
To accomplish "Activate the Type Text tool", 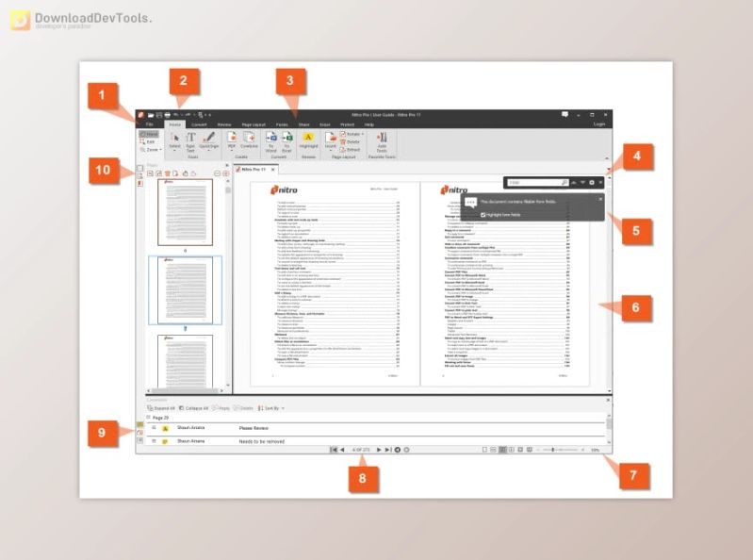I will pyautogui.click(x=190, y=141).
